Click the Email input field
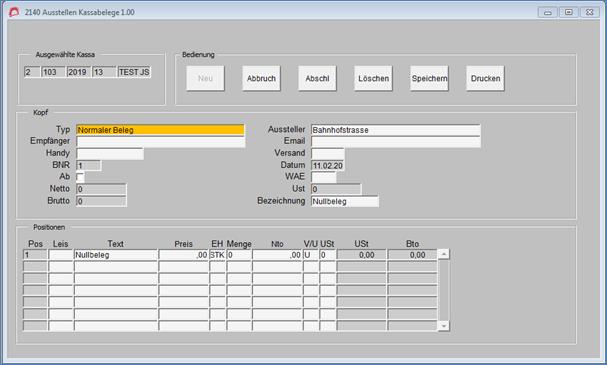 (x=396, y=142)
